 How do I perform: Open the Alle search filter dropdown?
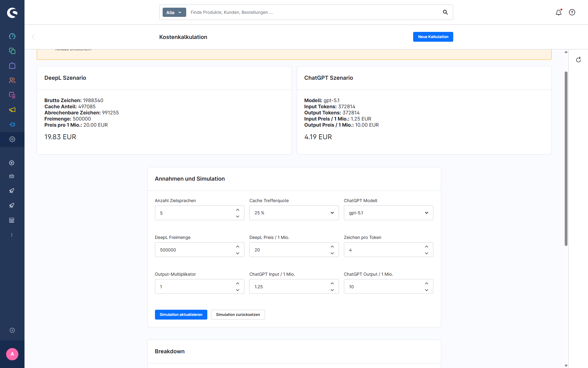174,12
